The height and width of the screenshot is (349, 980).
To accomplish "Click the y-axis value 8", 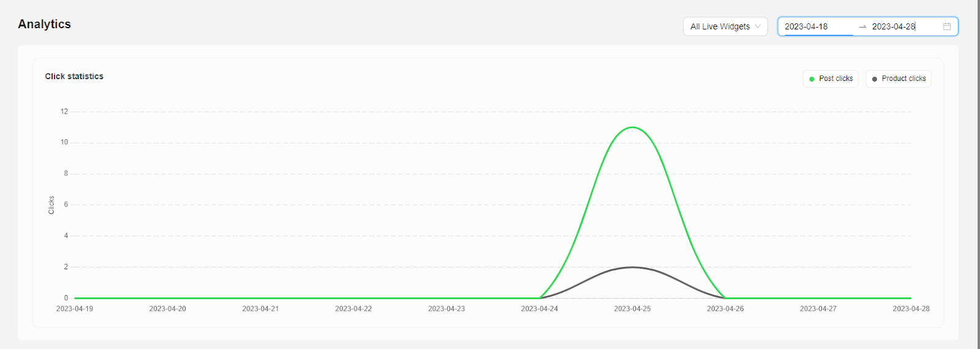I will coord(66,174).
